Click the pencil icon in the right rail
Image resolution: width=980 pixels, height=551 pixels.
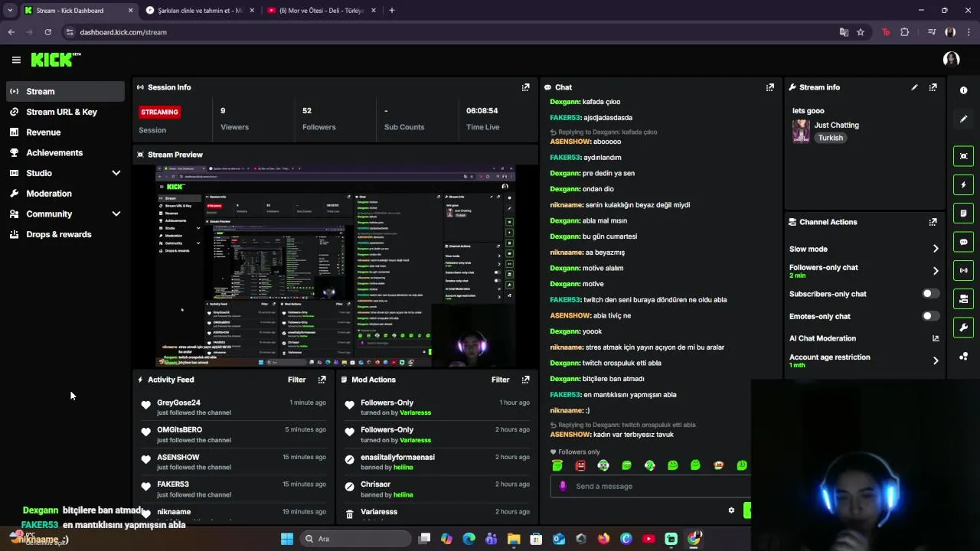point(963,119)
